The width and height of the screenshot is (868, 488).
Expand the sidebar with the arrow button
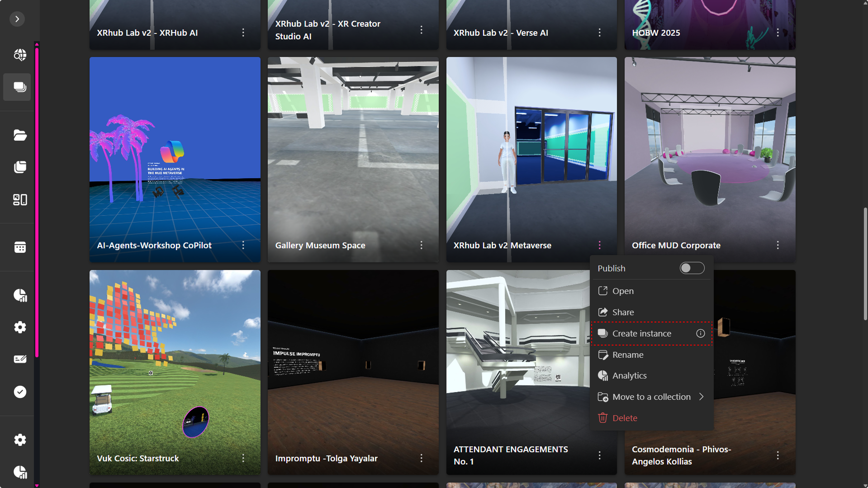pyautogui.click(x=17, y=19)
